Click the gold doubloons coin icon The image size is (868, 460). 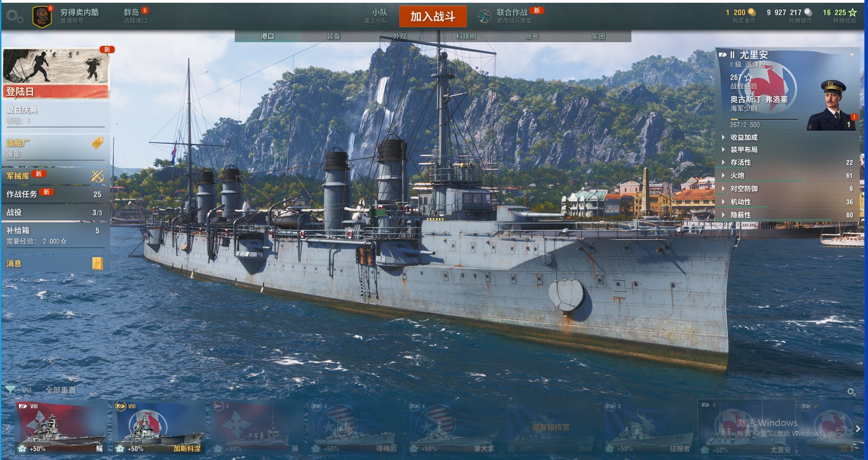coord(752,12)
